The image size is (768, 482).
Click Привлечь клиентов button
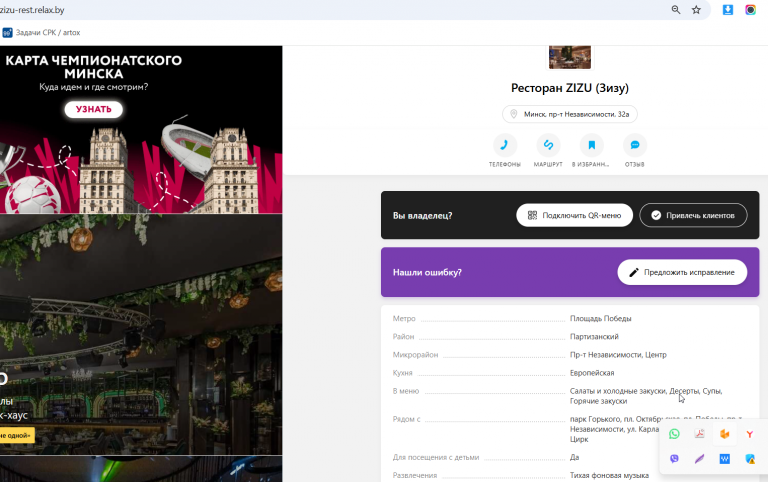[x=693, y=215]
